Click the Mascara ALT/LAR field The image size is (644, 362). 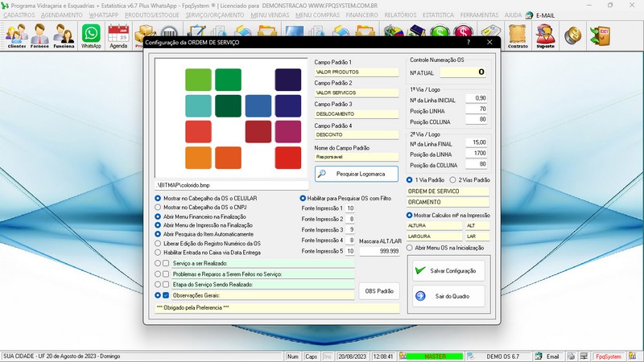pos(379,251)
